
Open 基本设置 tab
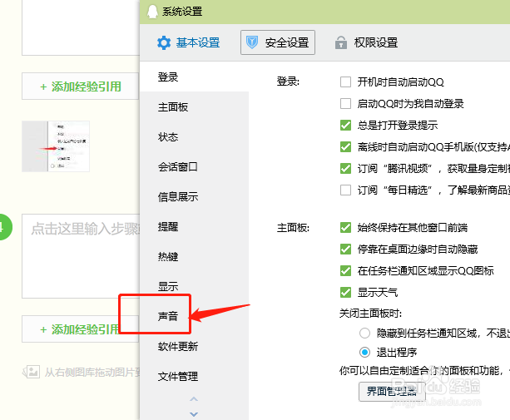pos(189,42)
